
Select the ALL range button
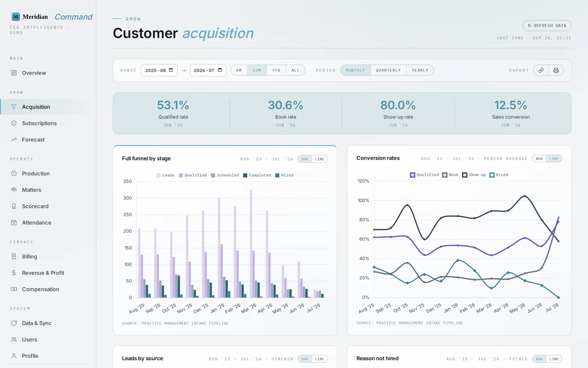295,70
